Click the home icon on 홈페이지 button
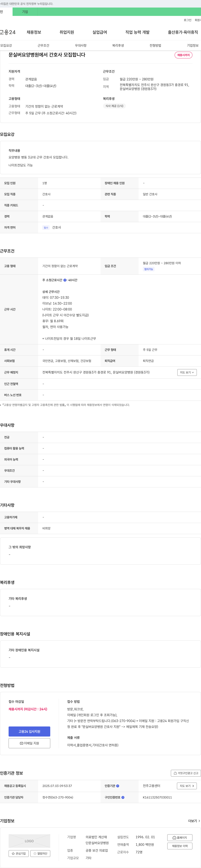Screen dimensions: 201x868 (x=174, y=837)
